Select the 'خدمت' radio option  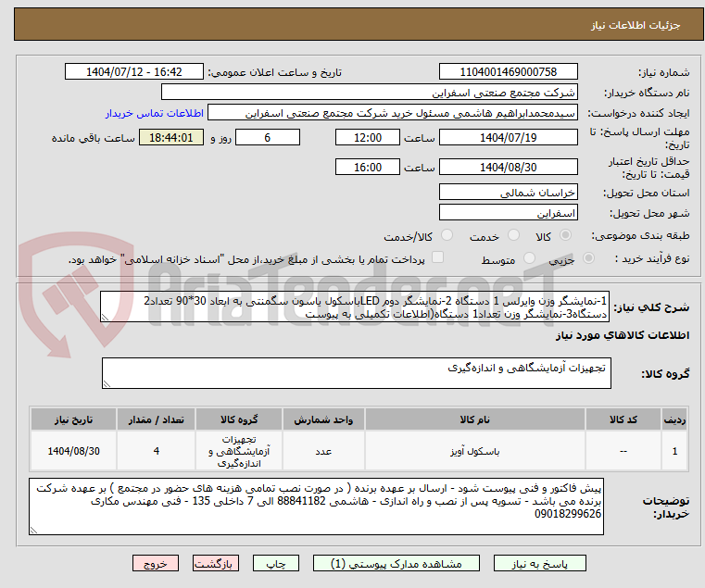513,235
